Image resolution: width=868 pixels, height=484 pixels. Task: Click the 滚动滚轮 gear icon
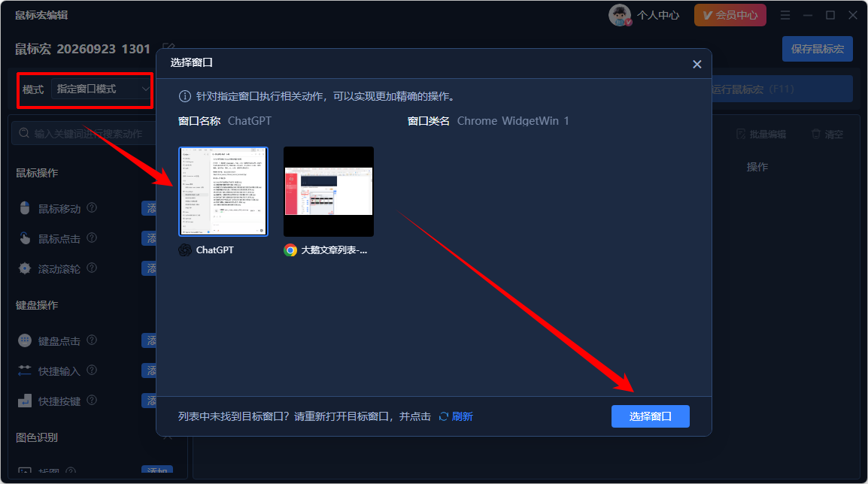coord(25,268)
